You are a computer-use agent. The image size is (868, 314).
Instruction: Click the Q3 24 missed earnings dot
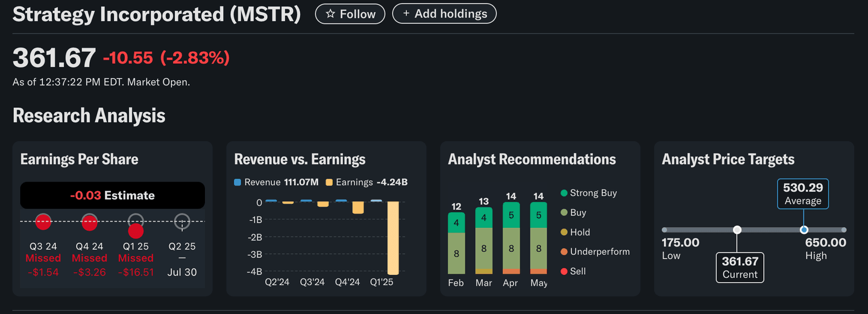43,222
